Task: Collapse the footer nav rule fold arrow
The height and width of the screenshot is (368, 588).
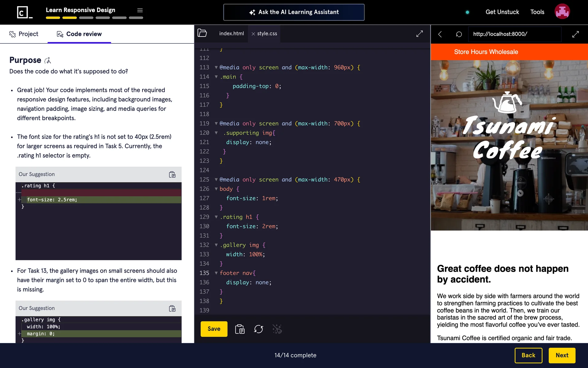Action: 216,273
